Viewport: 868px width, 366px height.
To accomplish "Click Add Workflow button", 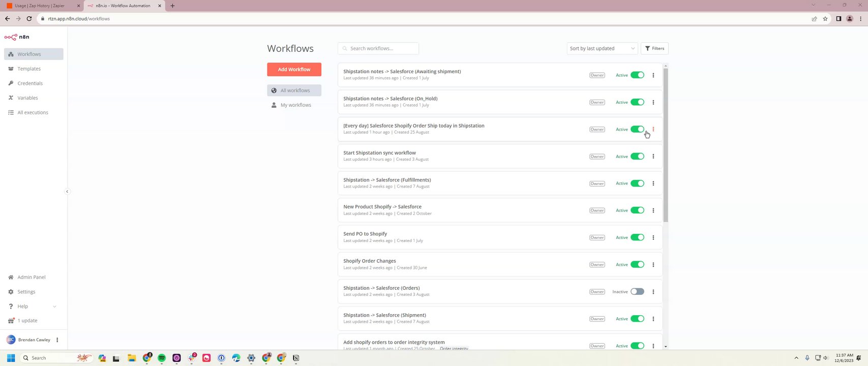I will pos(294,69).
